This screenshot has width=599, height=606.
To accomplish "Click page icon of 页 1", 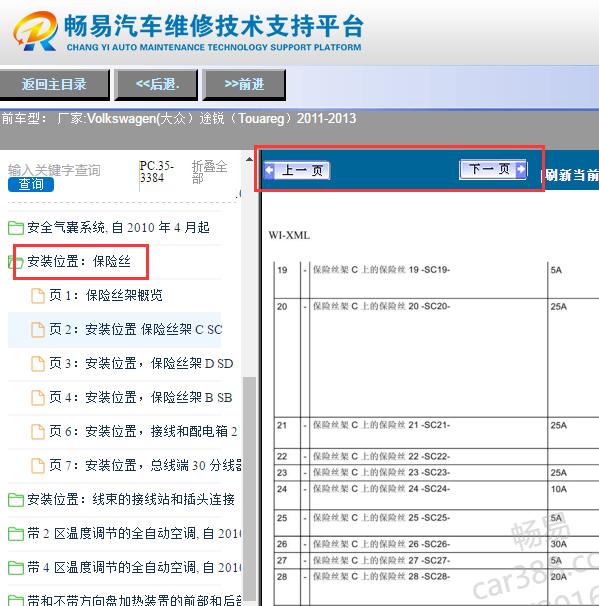I will (x=38, y=296).
